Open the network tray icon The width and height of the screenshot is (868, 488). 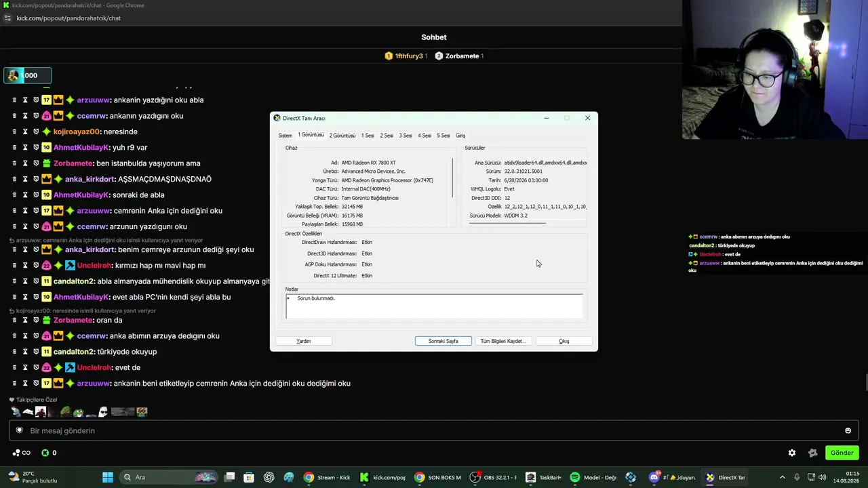tap(810, 477)
